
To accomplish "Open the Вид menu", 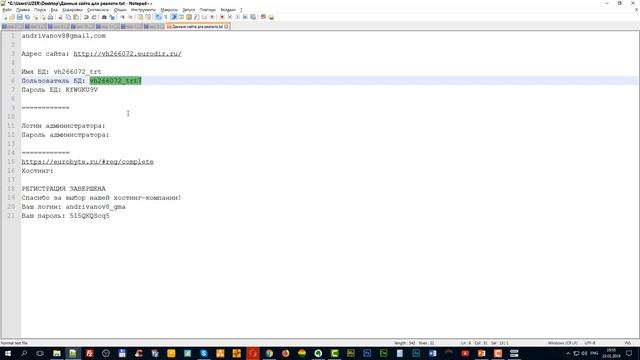I will (x=54, y=10).
